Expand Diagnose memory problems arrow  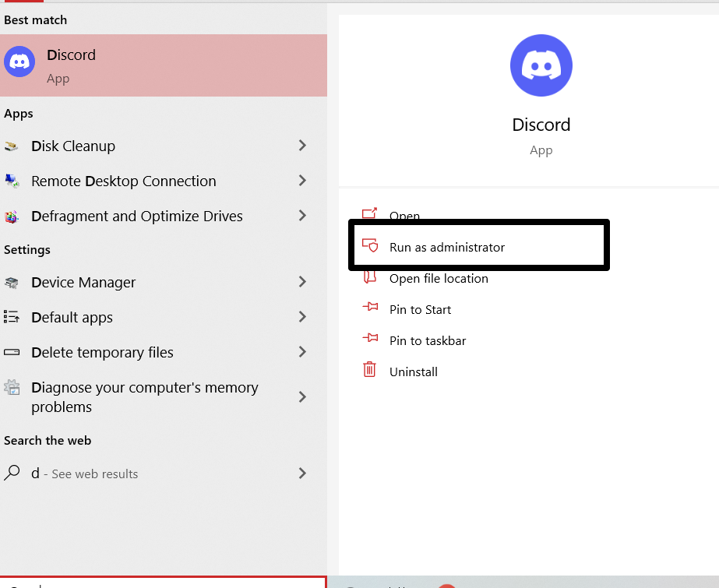pyautogui.click(x=302, y=397)
